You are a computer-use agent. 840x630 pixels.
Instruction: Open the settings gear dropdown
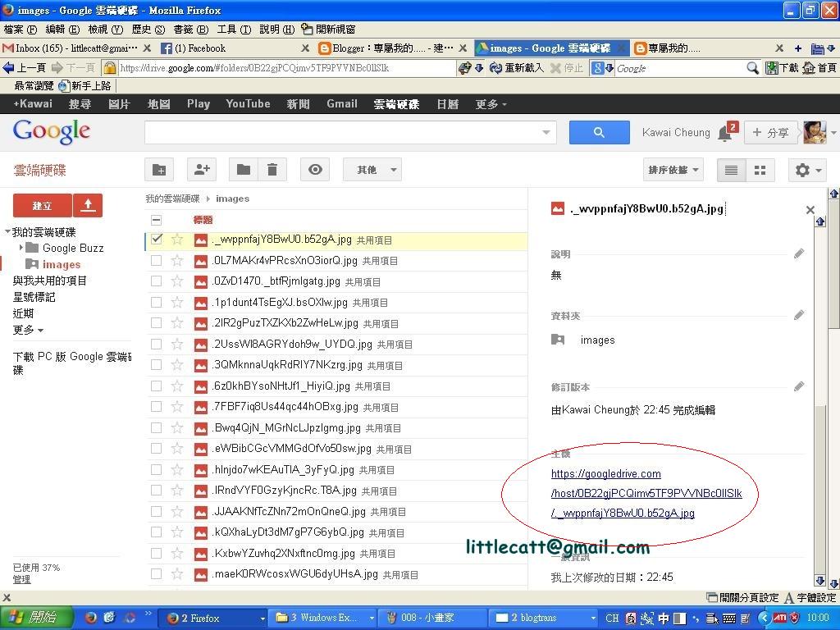click(808, 171)
